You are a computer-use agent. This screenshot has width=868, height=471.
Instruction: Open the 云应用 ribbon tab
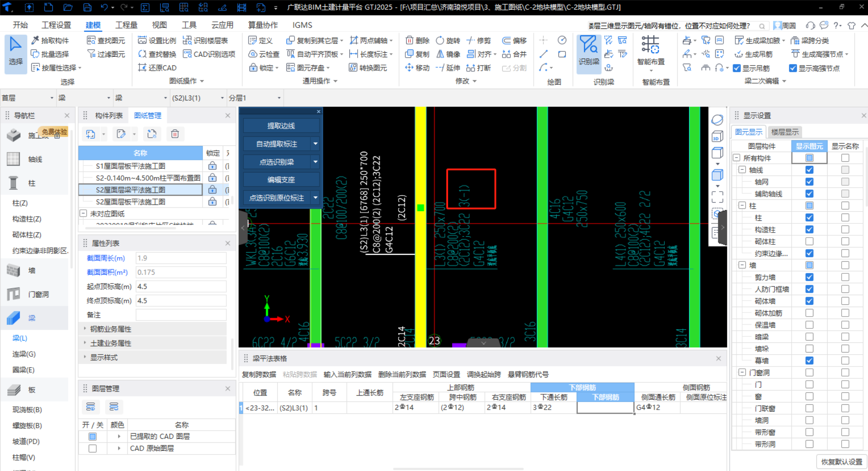pyautogui.click(x=222, y=25)
